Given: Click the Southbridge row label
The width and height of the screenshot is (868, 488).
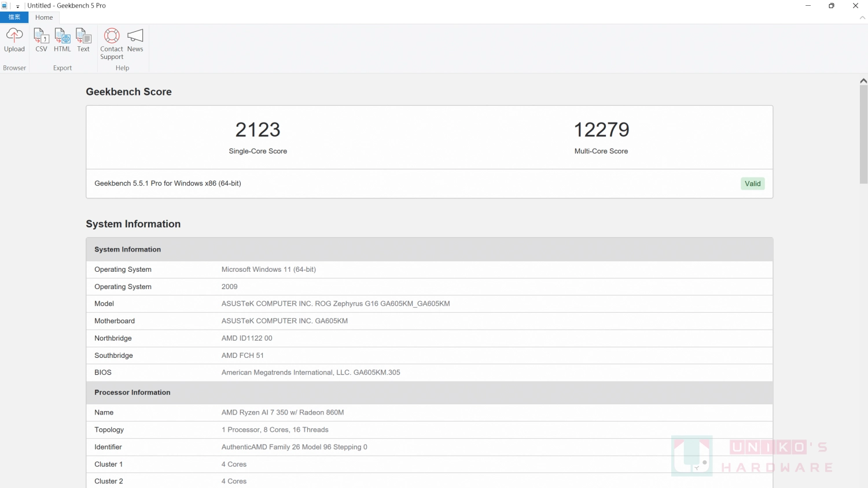Looking at the screenshot, I should [x=113, y=356].
